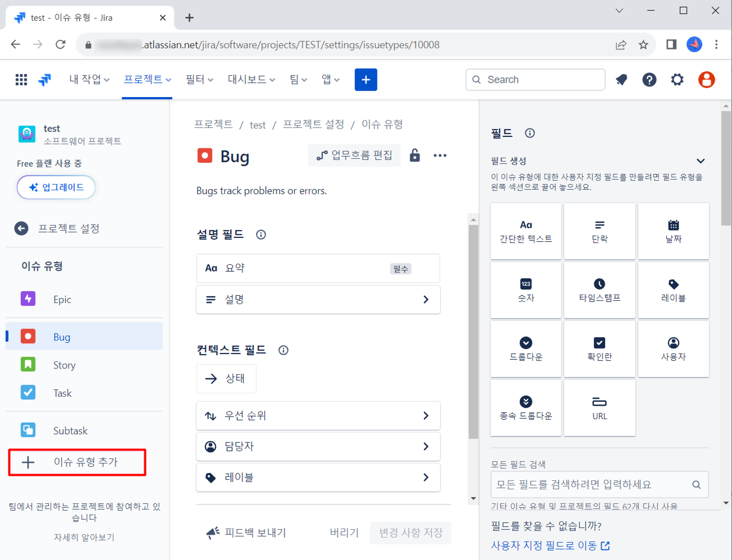Collapse the 필드 생성 section chevron
This screenshot has height=560, width=732.
(x=700, y=161)
